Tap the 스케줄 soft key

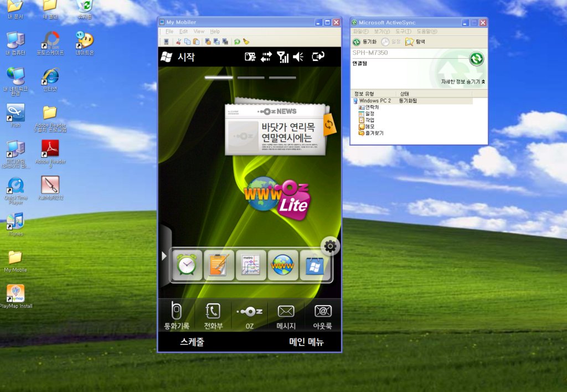pos(192,342)
